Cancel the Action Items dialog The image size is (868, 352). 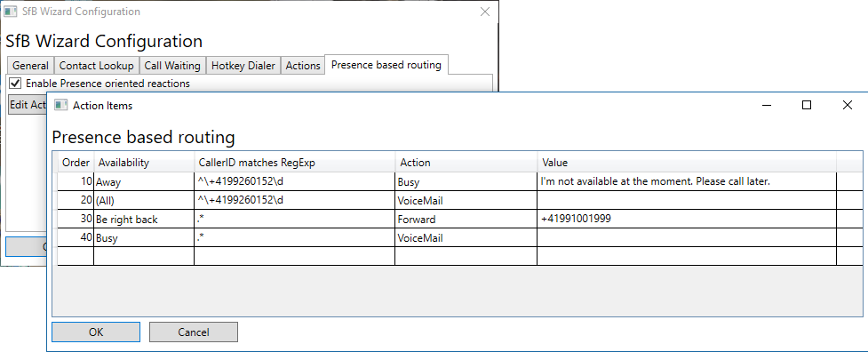[193, 332]
